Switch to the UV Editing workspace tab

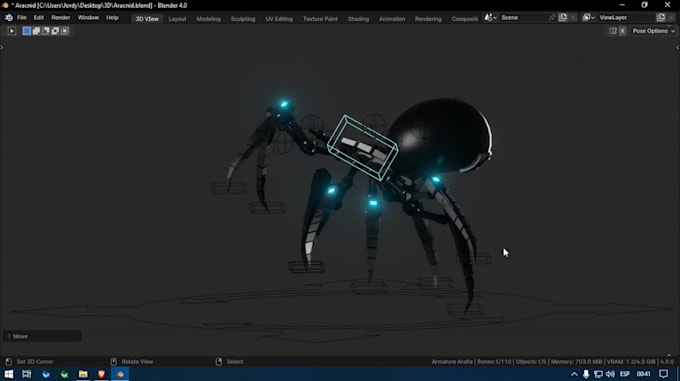tap(279, 19)
